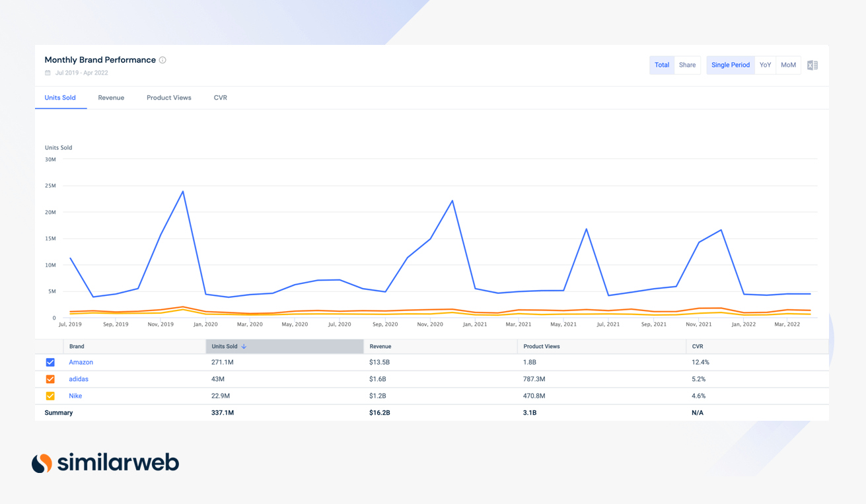Viewport: 866px width, 504px height.
Task: Click Amazon's product views value 1.8B
Action: pyautogui.click(x=530, y=362)
